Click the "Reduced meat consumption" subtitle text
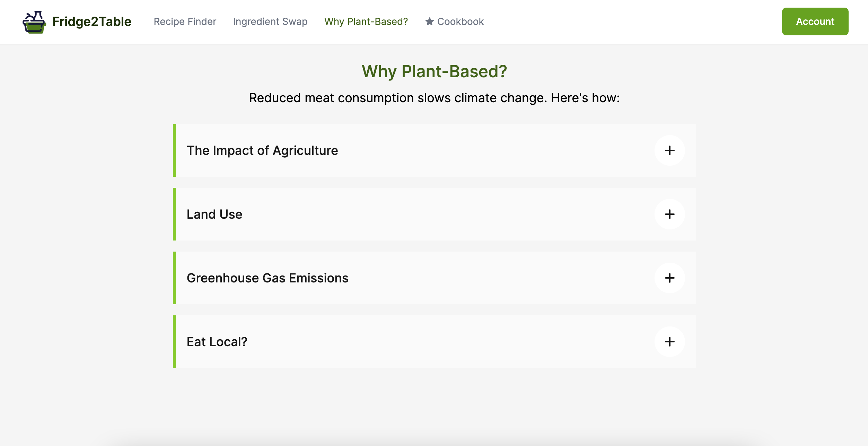 coord(434,98)
